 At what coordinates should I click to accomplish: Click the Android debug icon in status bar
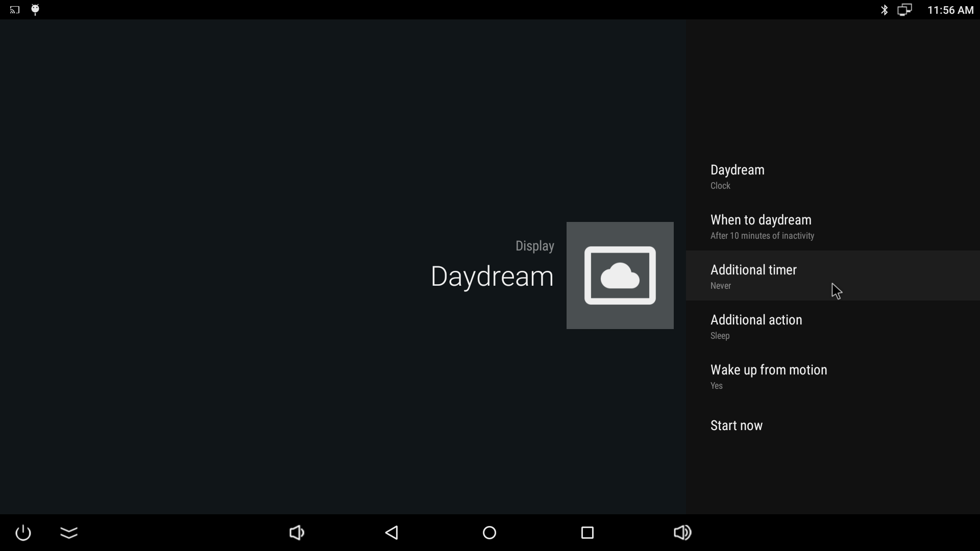(x=35, y=10)
